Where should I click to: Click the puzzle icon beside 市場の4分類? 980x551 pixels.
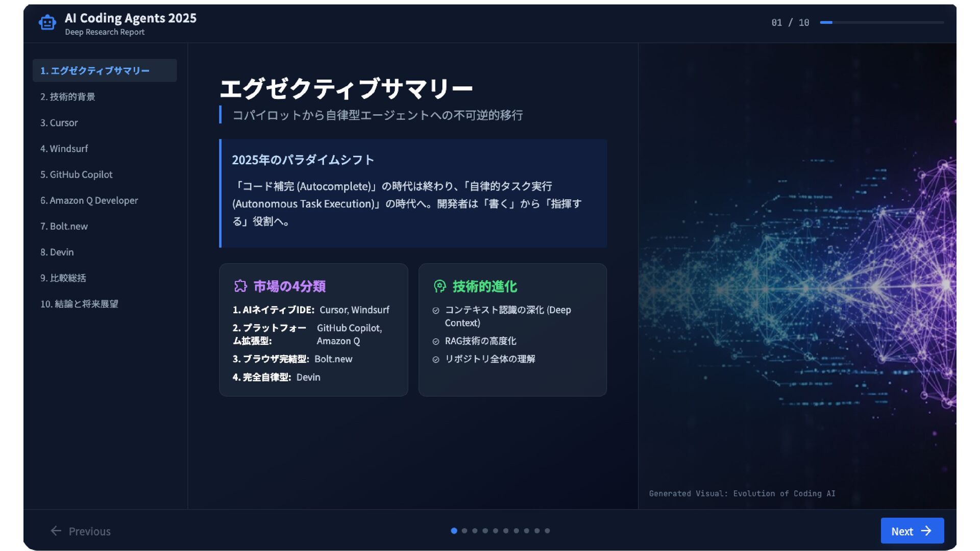coord(240,286)
